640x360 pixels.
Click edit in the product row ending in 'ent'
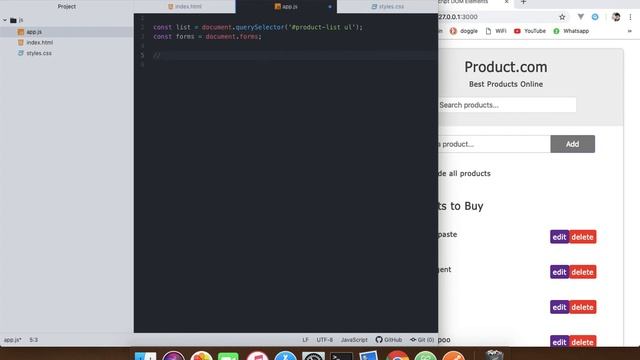click(x=559, y=272)
